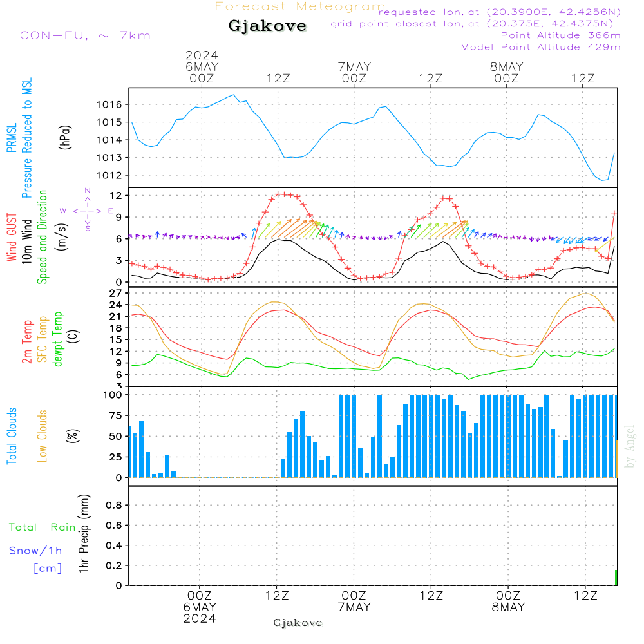This screenshot has width=644, height=644.
Task: Click the green "dewpt Temp" legend label
Action: pos(57,339)
